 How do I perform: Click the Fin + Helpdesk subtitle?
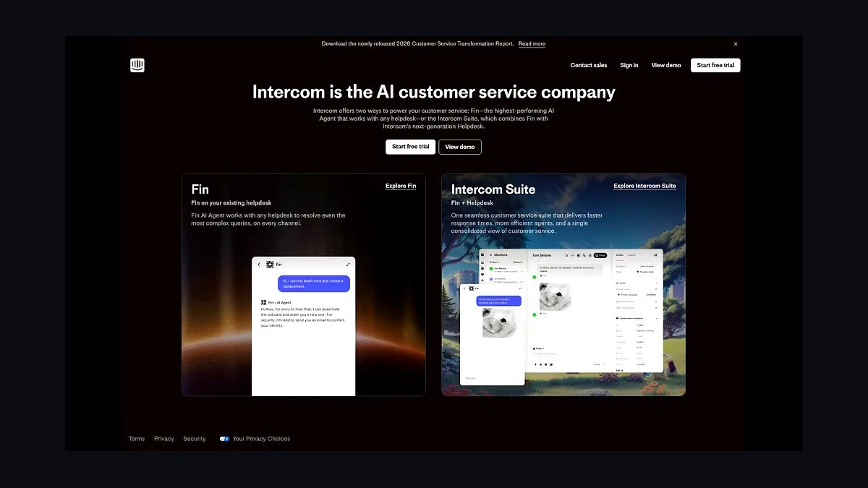click(x=472, y=203)
